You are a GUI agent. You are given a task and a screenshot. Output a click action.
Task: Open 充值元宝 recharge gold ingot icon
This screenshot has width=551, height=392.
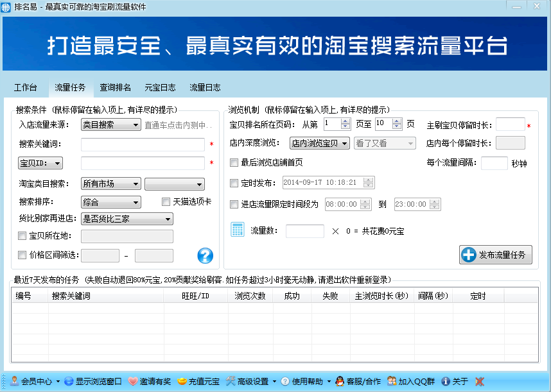(x=182, y=381)
